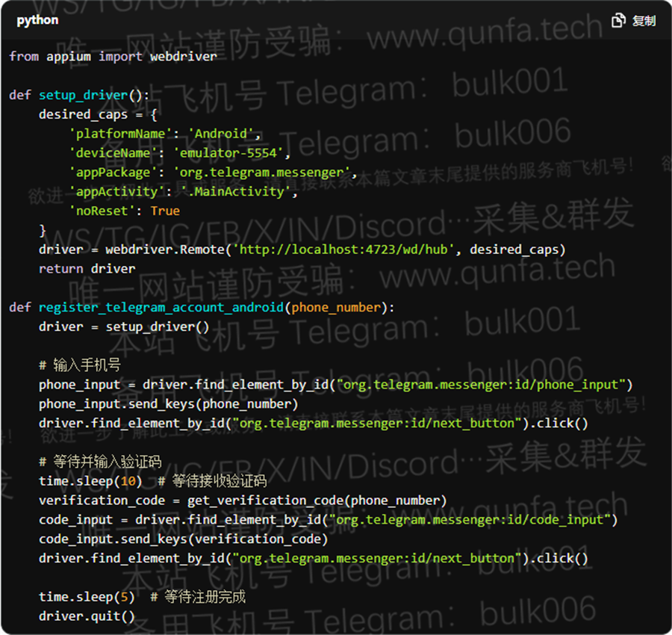Viewport: 672px width, 635px height.
Task: Click the phone_input find_element_by_id line
Action: point(335,385)
